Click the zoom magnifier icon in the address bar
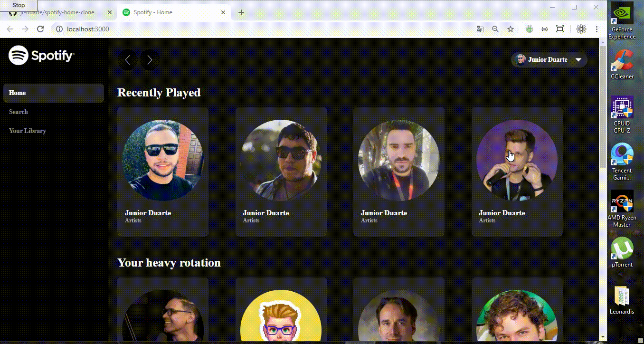The image size is (644, 344). (x=495, y=29)
